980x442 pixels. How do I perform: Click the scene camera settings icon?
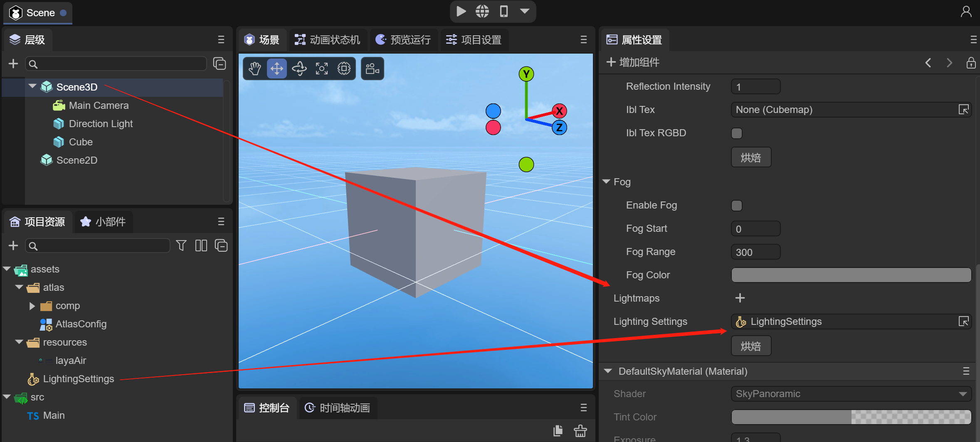click(372, 69)
